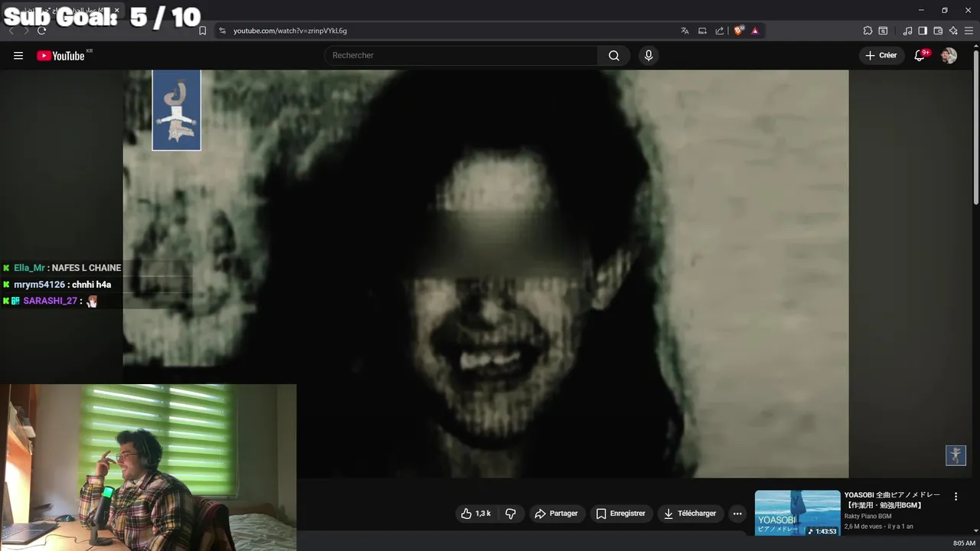
Task: Click the video player to pause
Action: 485,274
